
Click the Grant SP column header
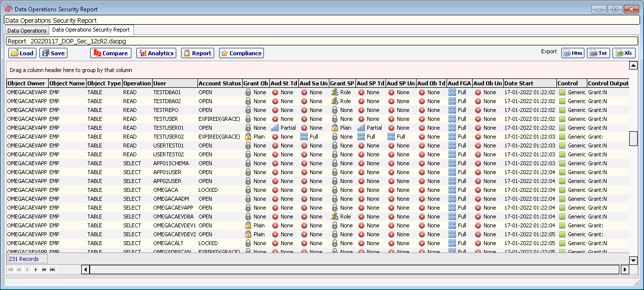(x=342, y=83)
